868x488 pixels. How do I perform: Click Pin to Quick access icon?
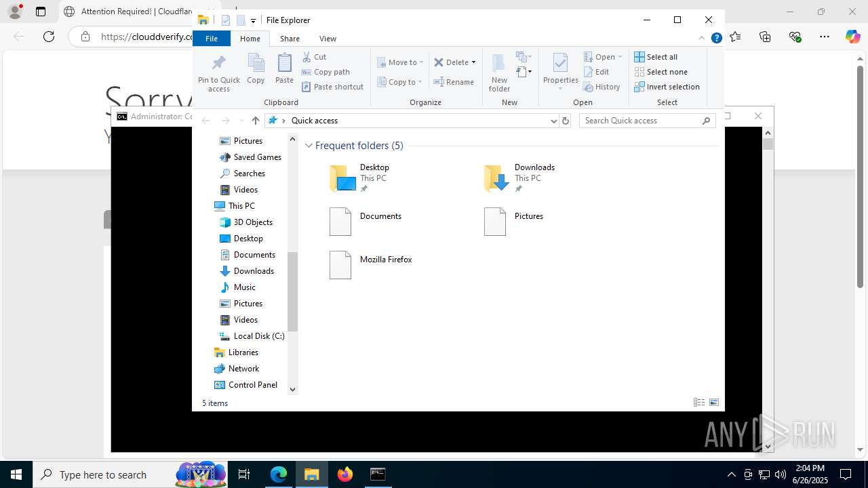point(218,64)
